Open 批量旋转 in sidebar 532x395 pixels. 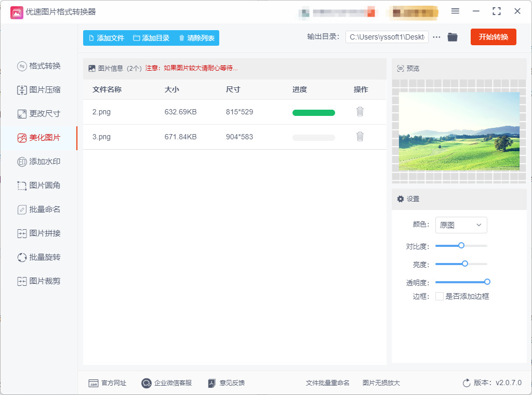[x=38, y=257]
